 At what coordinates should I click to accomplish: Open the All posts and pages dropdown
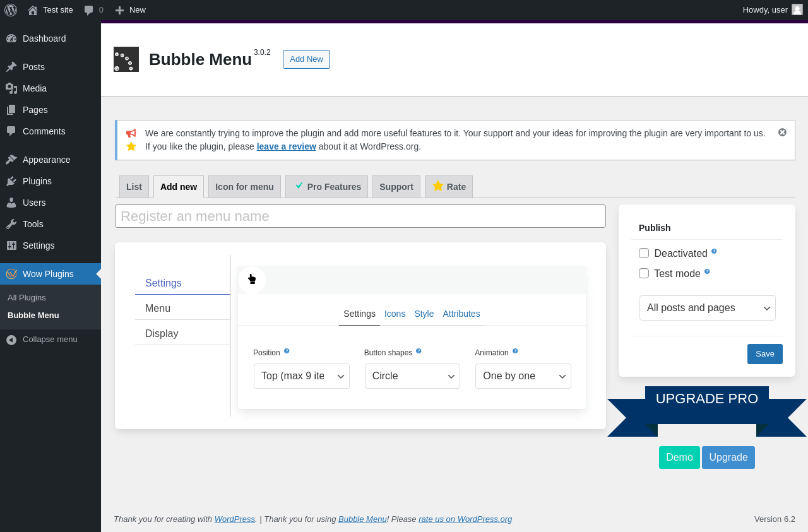point(708,308)
